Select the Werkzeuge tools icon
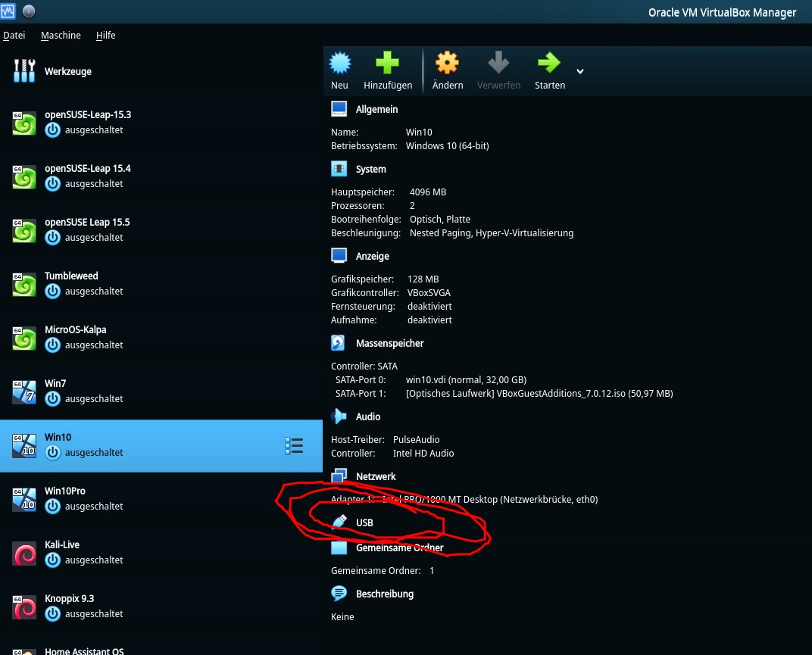Image resolution: width=812 pixels, height=655 pixels. coord(24,71)
